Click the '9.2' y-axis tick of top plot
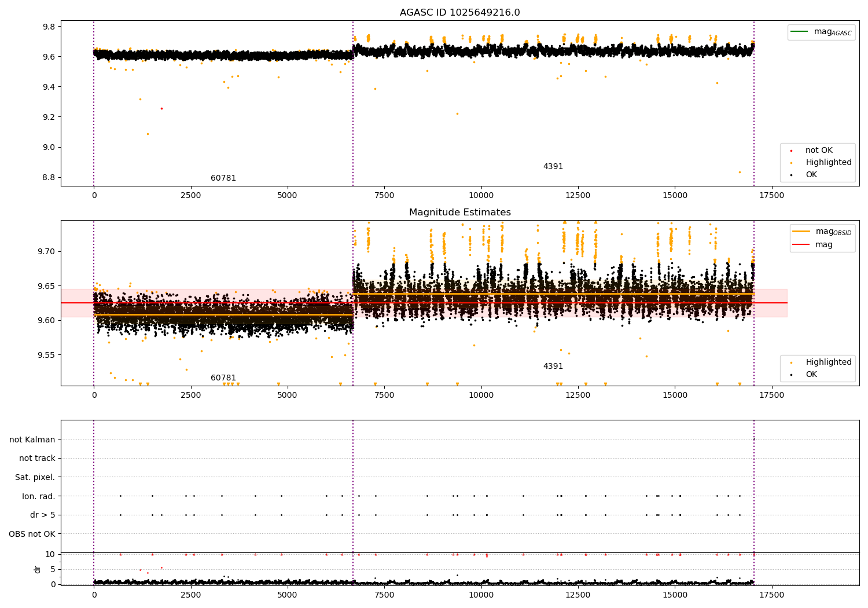The image size is (868, 608). [x=49, y=117]
